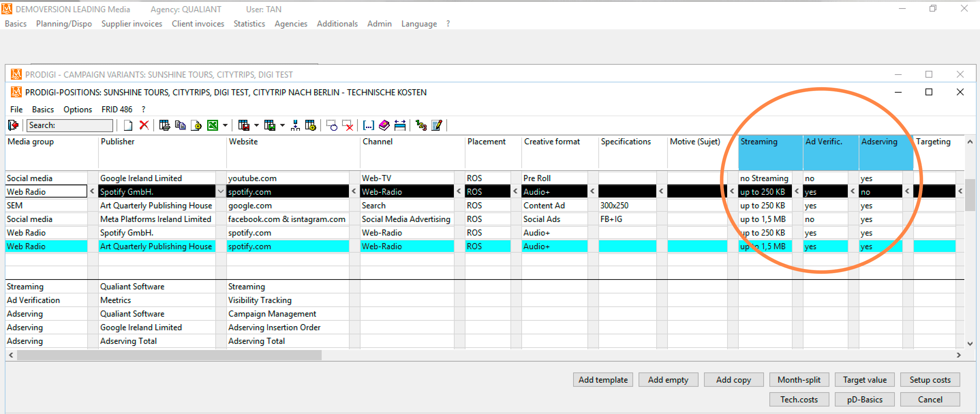Click the red X deselect icon
This screenshot has height=414, width=980.
348,125
